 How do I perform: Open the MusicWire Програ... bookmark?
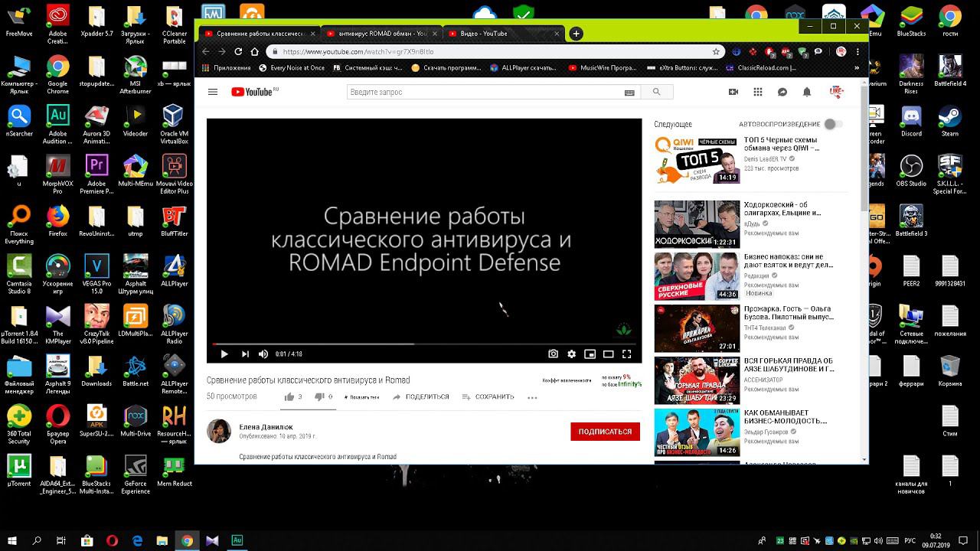[x=603, y=67]
